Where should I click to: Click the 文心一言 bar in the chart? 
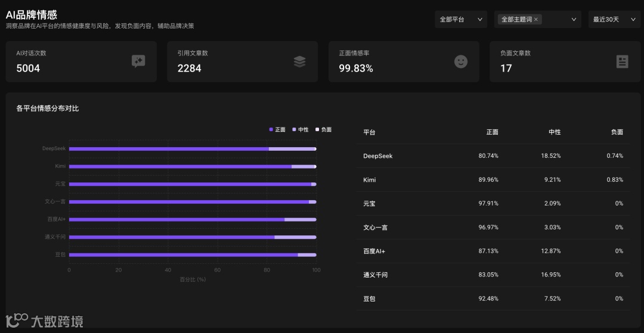point(193,202)
